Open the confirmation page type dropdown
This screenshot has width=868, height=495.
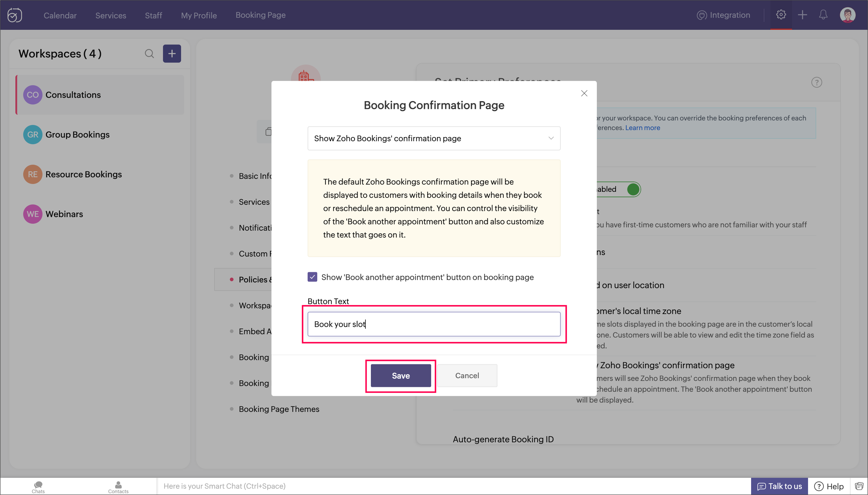434,139
